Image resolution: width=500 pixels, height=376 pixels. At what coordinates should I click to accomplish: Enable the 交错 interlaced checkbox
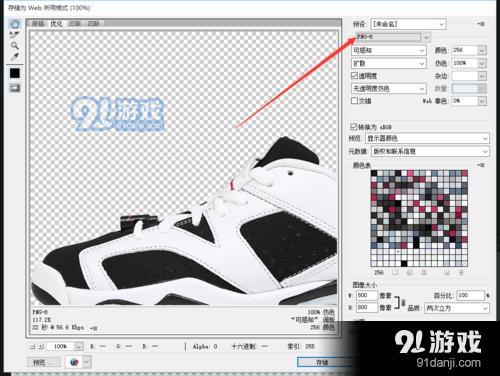355,100
